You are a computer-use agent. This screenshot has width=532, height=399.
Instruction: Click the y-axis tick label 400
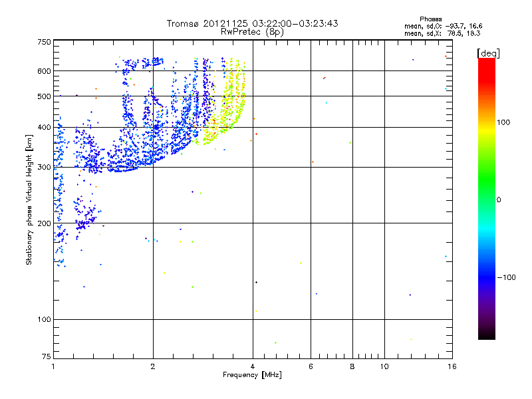[44, 128]
